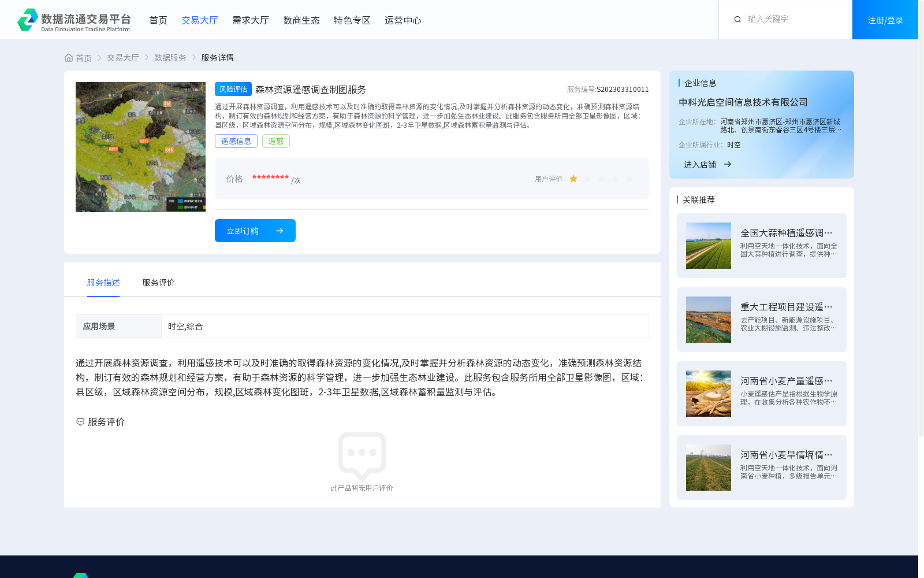
Task: Click the first rating star
Action: (x=573, y=179)
